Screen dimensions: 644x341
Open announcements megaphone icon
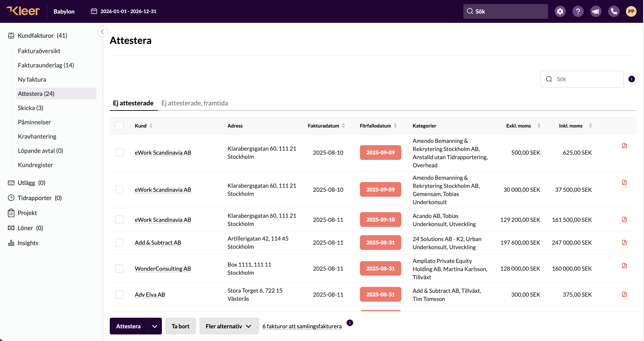[596, 11]
